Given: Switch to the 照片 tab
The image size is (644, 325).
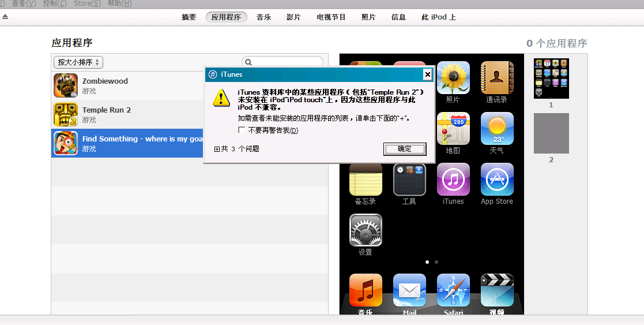Looking at the screenshot, I should pyautogui.click(x=368, y=17).
